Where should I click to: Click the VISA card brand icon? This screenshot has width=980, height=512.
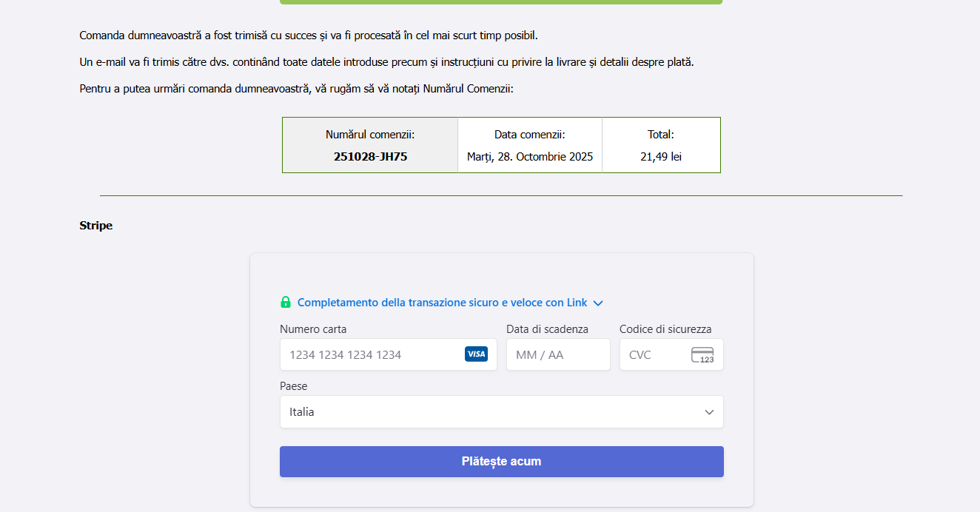pyautogui.click(x=476, y=354)
